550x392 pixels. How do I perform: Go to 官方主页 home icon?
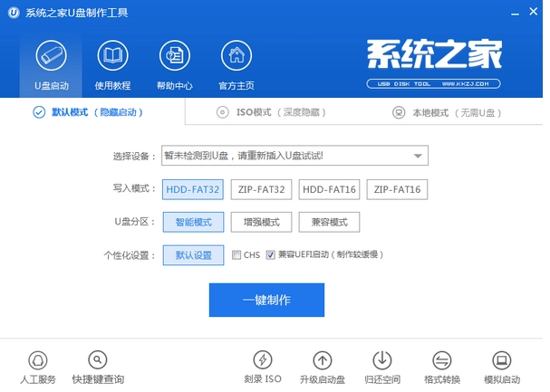pos(236,58)
